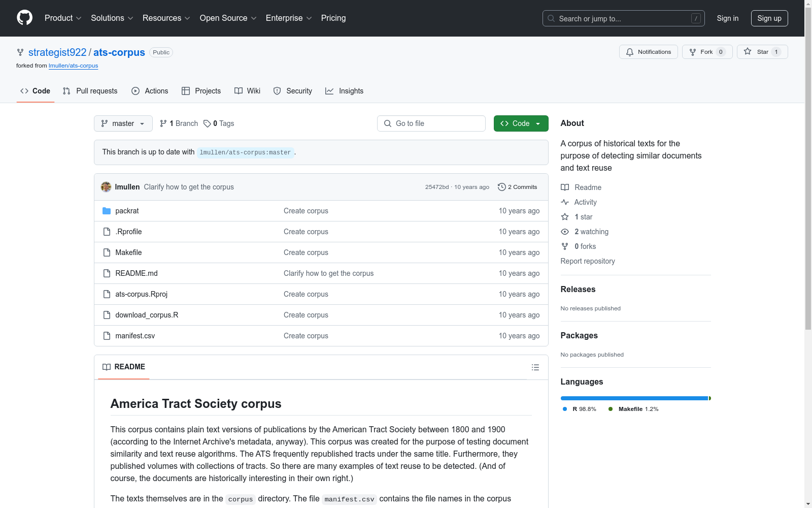The height and width of the screenshot is (508, 812).
Task: Open the Actions tab
Action: click(150, 91)
